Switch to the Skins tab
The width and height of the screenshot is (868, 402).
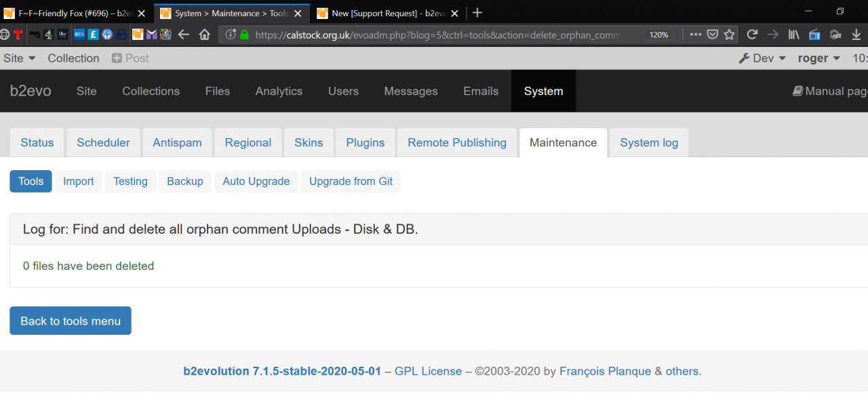tap(309, 142)
